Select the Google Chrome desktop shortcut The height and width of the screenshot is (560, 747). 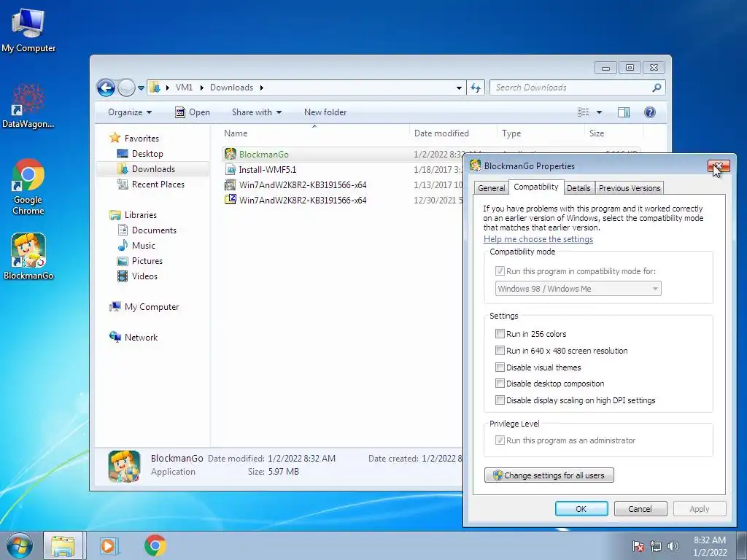point(28,186)
